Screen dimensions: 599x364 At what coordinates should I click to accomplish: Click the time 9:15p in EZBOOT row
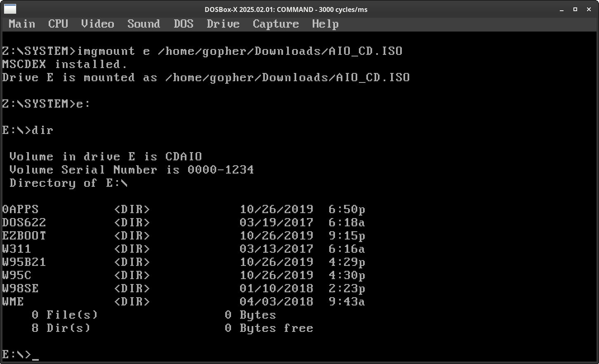[x=347, y=236]
